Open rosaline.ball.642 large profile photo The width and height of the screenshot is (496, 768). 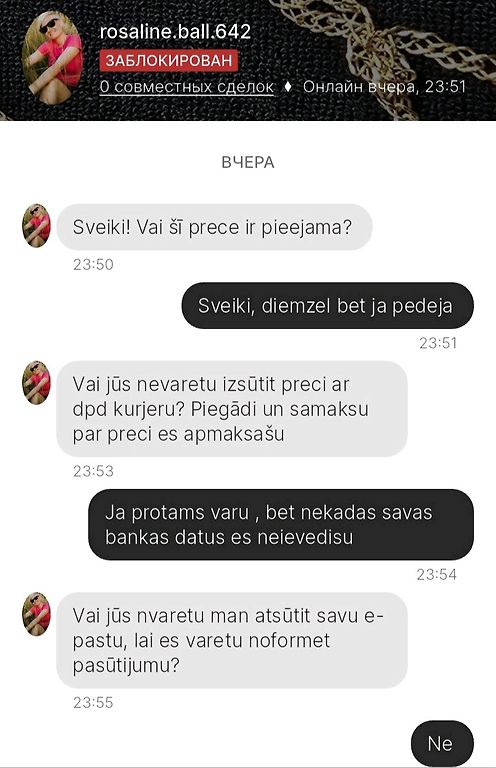click(53, 58)
